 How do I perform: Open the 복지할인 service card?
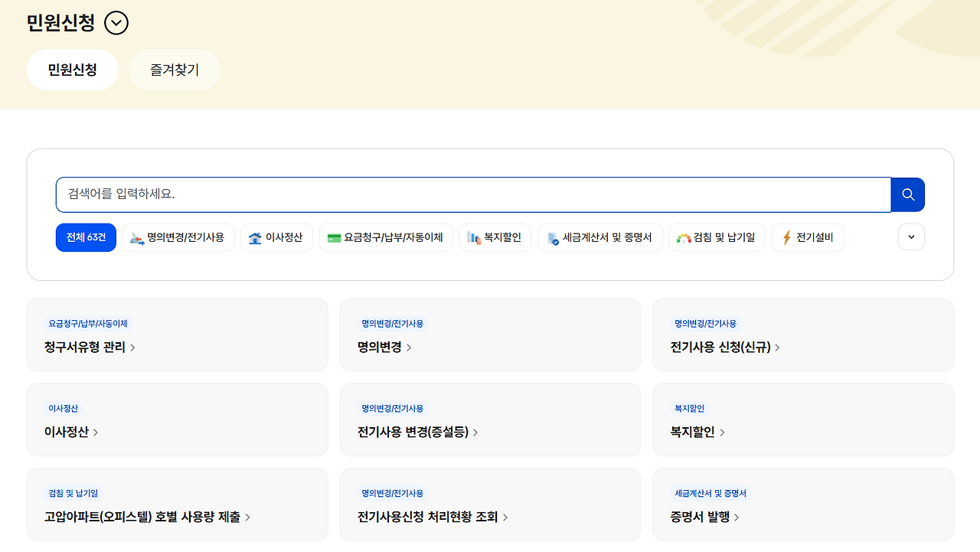coord(803,420)
